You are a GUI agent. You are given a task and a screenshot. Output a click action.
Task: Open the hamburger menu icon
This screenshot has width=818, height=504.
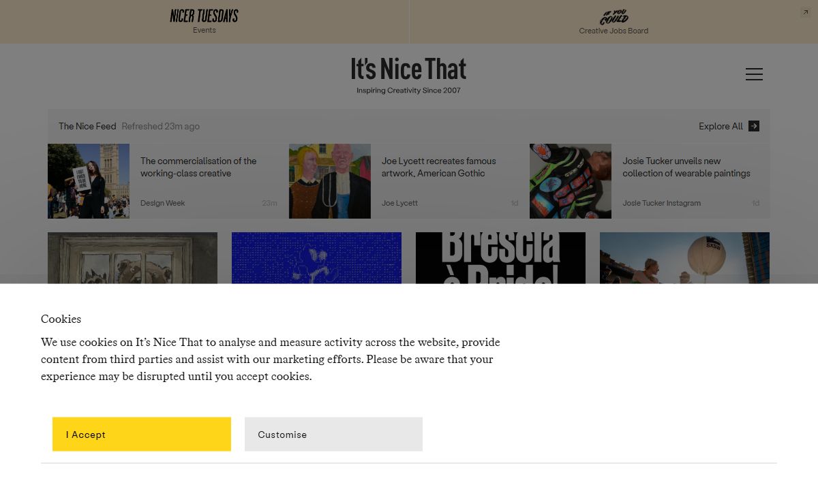754,74
